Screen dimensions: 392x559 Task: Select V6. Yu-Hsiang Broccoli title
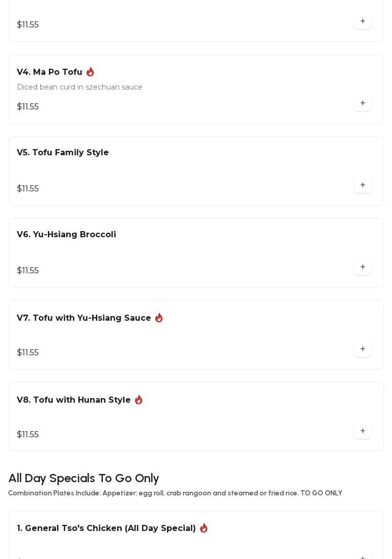[66, 235]
